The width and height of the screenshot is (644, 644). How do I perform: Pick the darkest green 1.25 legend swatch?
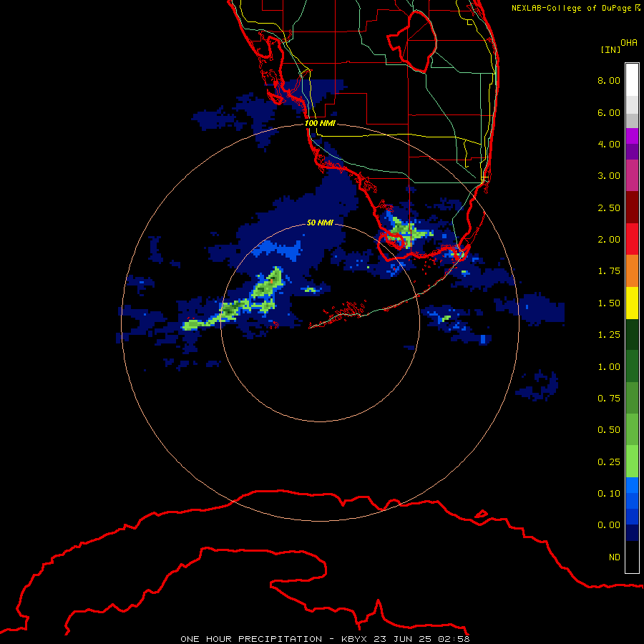tap(632, 335)
